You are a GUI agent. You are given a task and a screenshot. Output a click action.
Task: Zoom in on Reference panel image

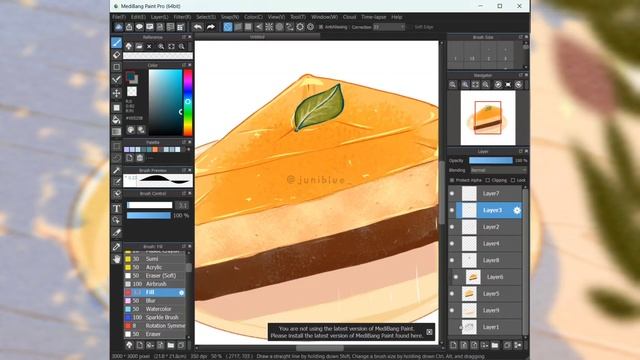coord(161,46)
